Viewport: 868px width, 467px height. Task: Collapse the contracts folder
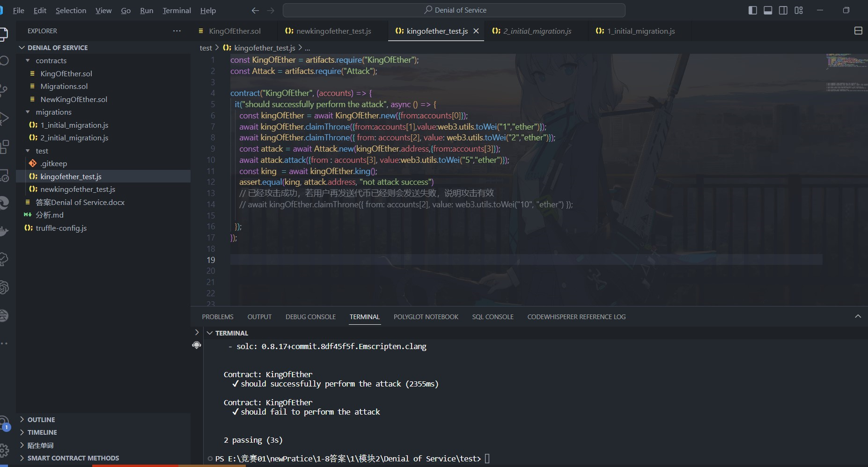(x=28, y=60)
